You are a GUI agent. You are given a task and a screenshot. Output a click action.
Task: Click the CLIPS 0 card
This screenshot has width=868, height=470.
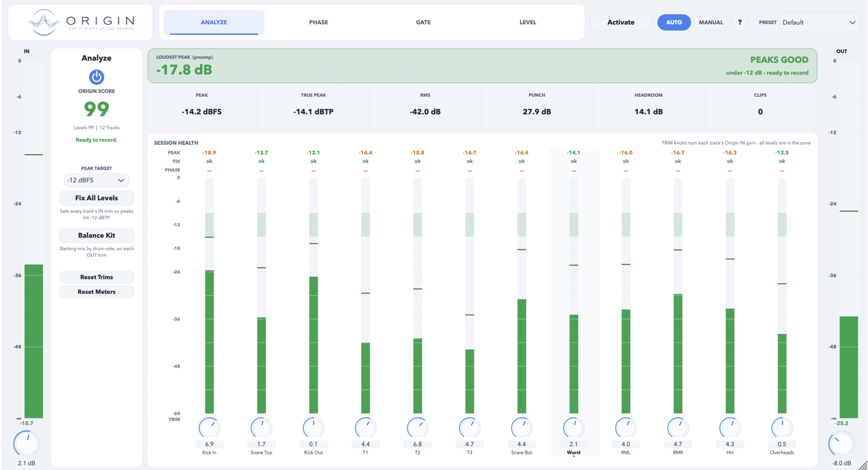coord(760,107)
